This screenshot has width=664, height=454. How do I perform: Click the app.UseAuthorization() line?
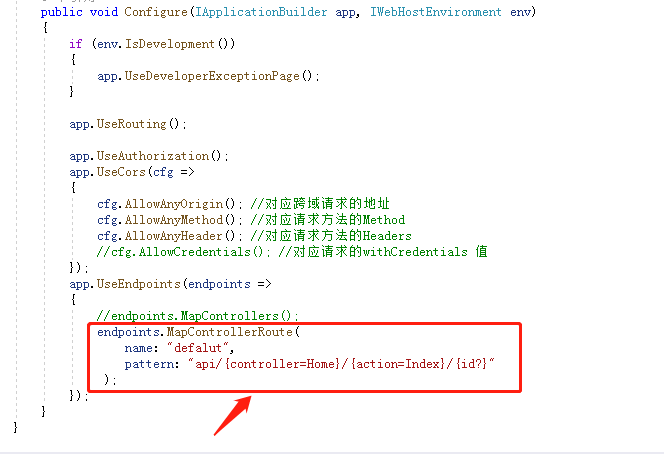(x=149, y=156)
